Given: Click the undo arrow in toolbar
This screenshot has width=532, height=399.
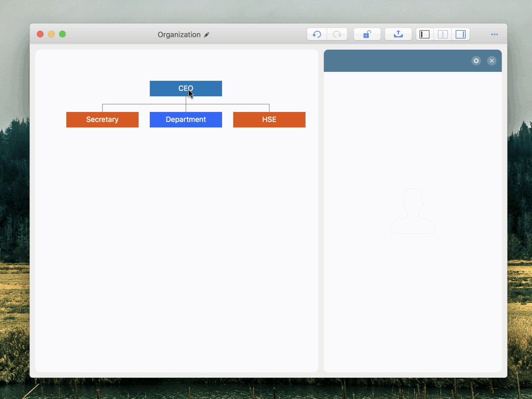Looking at the screenshot, I should 317,35.
